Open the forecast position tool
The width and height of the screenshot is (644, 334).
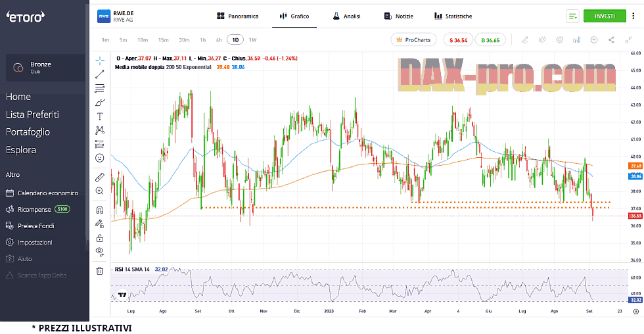pyautogui.click(x=100, y=144)
